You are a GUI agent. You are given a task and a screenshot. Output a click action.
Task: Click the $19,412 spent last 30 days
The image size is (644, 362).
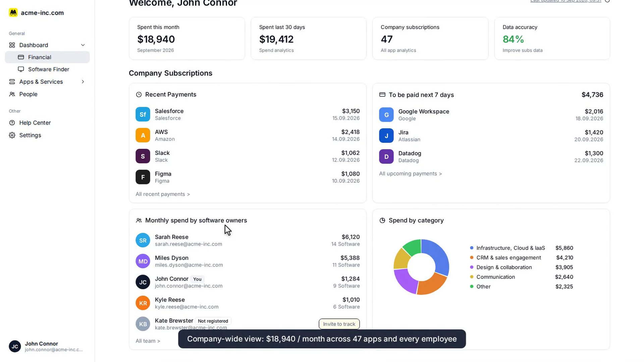276,39
